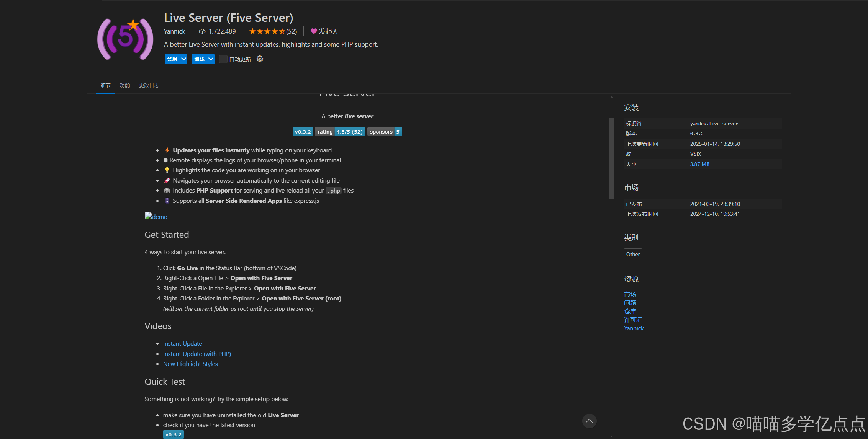The image size is (868, 439).
Task: Click the 2024-12-10, 19:53:41 last release value
Action: (715, 214)
